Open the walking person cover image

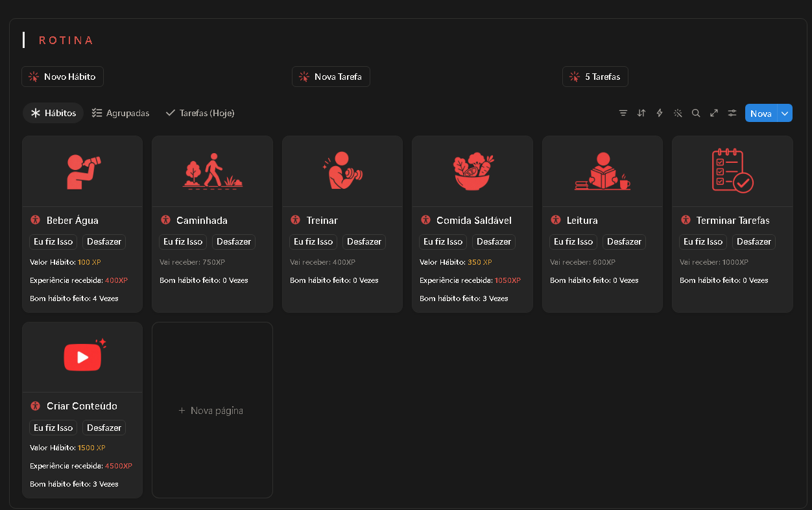(213, 171)
